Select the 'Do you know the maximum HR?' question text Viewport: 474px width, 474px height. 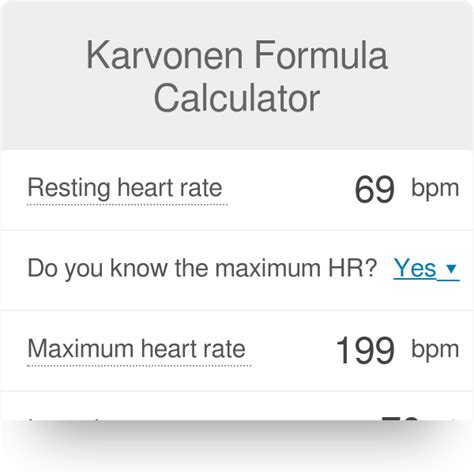202,268
